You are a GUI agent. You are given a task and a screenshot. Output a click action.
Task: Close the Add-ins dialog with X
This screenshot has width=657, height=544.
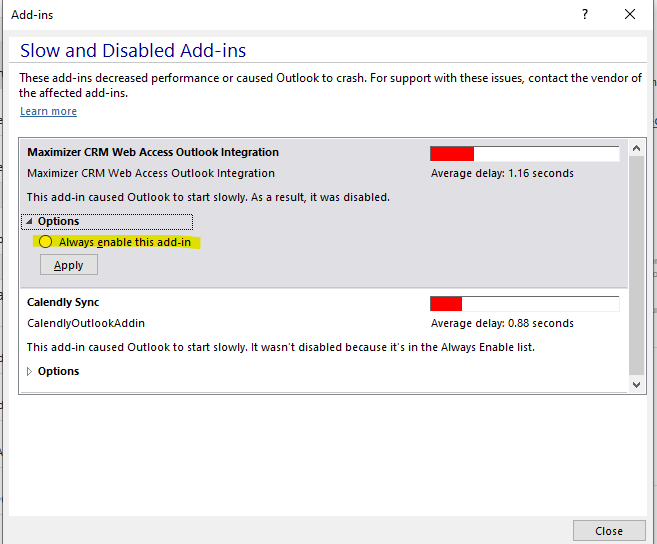tap(630, 14)
